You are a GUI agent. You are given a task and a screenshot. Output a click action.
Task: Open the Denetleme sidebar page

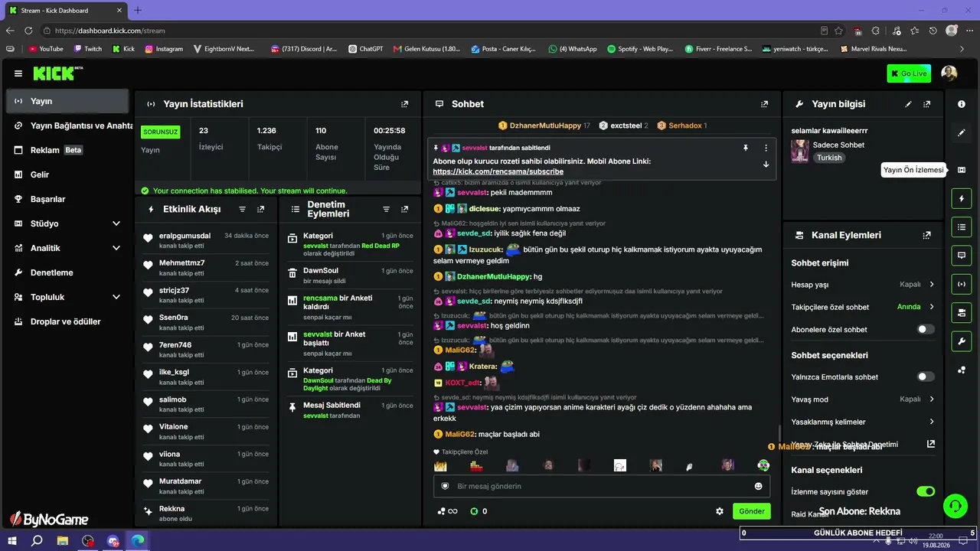click(x=67, y=272)
